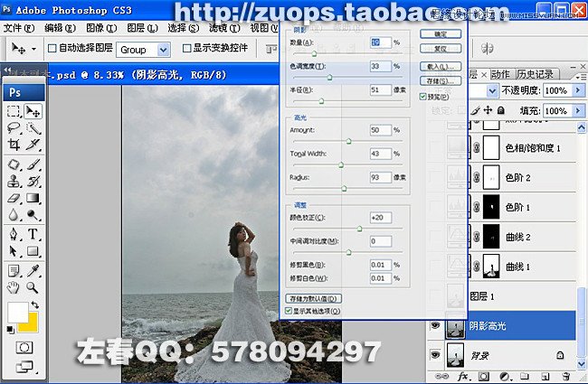Click the 载入 button

pos(441,67)
